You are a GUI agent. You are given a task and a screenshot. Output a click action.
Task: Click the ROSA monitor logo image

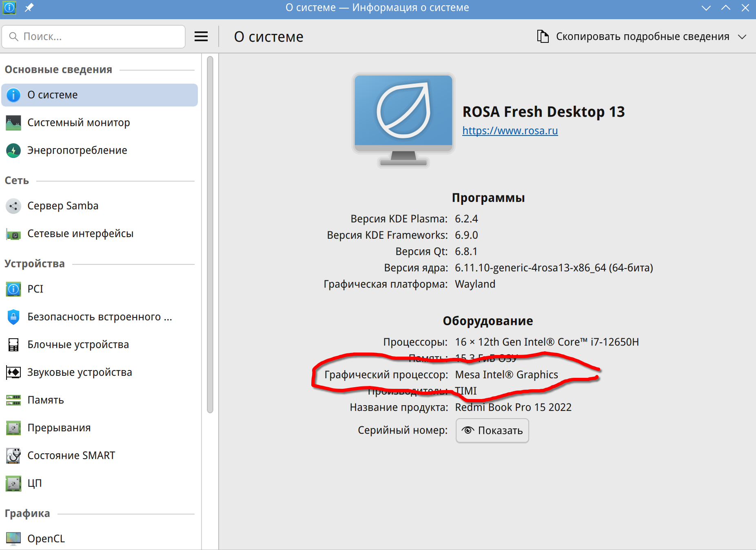(x=403, y=120)
